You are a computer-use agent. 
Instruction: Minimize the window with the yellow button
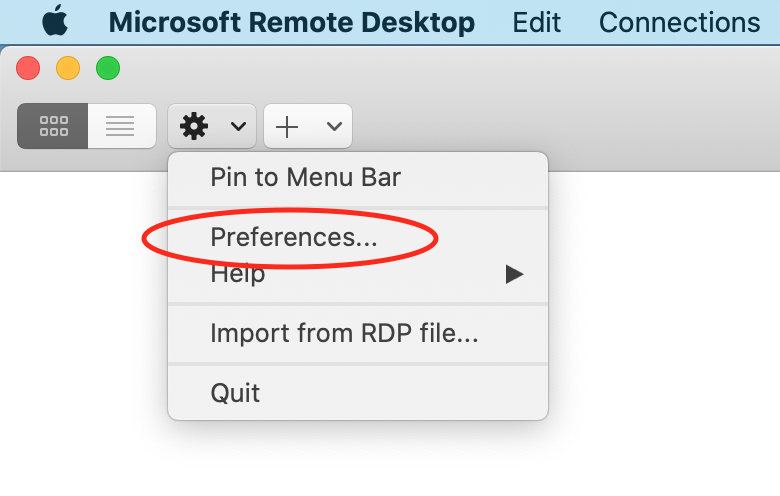pyautogui.click(x=68, y=68)
